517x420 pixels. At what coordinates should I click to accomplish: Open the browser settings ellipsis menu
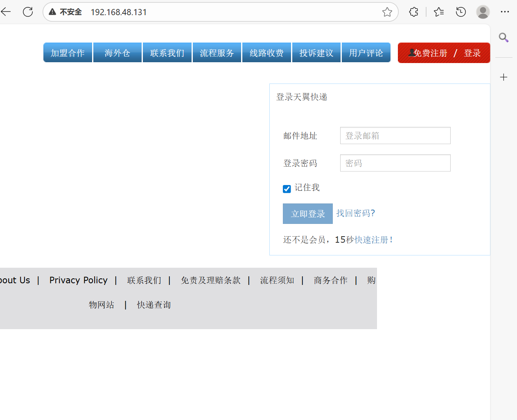[505, 12]
